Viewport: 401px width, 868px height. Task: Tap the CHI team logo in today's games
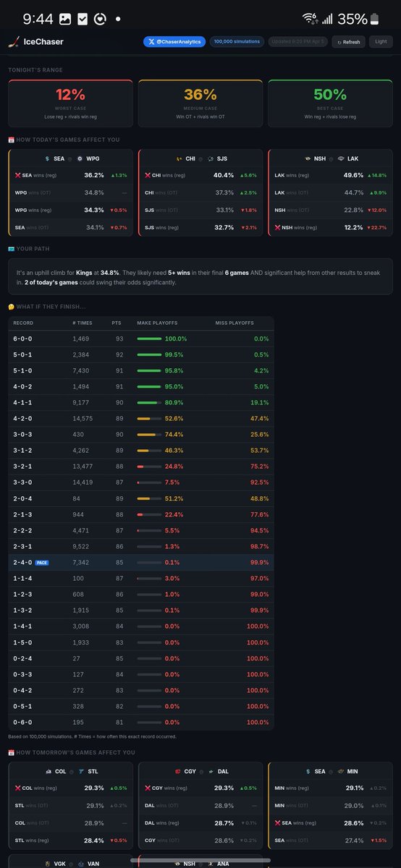pyautogui.click(x=178, y=158)
